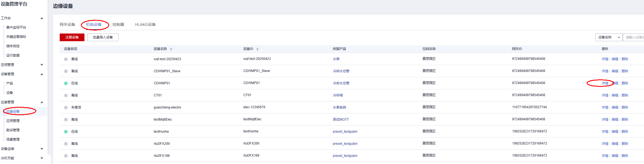Open 冷却水总管 link for CDWMP01 row
This screenshot has width=644, height=164.
tap(341, 83)
